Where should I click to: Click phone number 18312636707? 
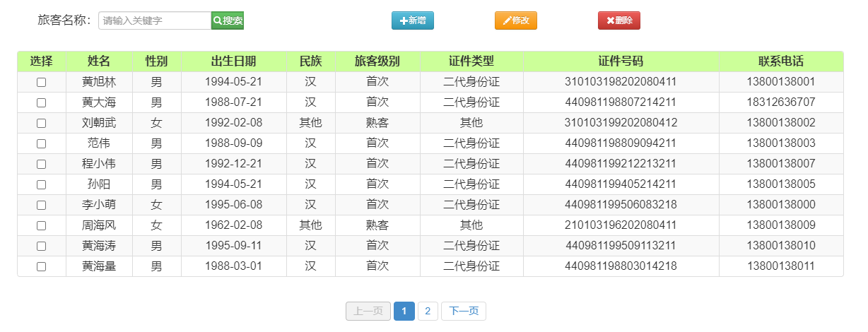click(781, 102)
